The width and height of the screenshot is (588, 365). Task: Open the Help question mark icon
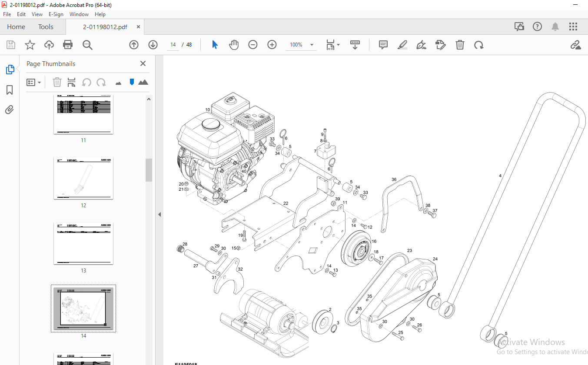[537, 27]
